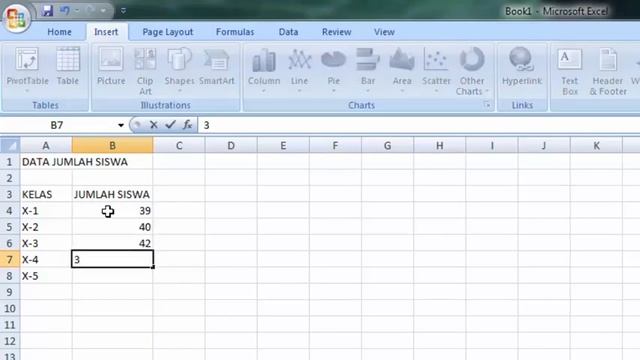Open the Charts dialog launcher

[487, 105]
